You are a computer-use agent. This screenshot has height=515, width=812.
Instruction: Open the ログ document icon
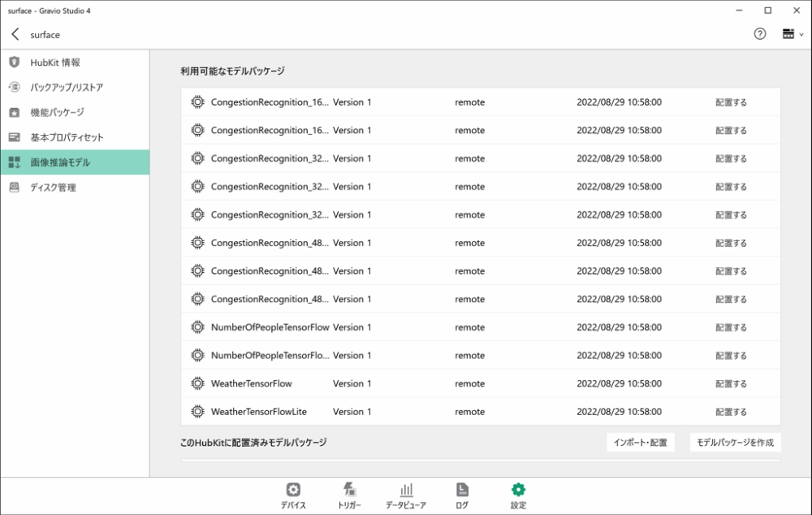[x=462, y=490]
